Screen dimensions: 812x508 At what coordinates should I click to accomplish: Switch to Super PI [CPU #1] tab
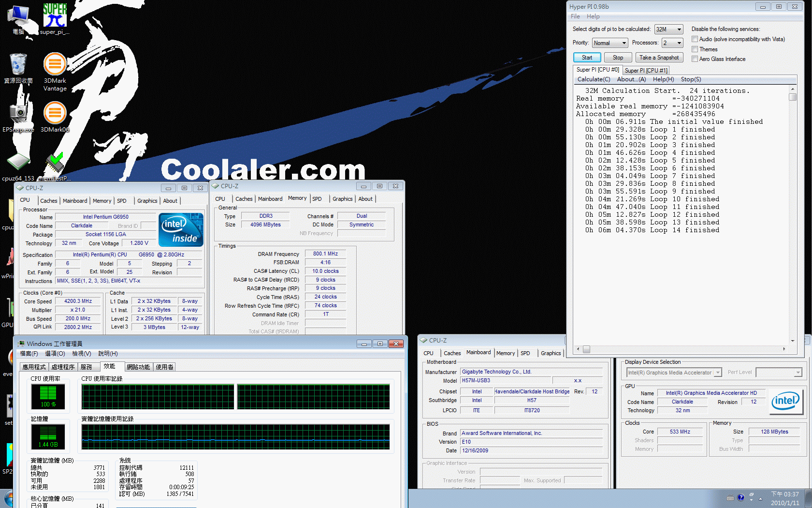click(x=646, y=71)
